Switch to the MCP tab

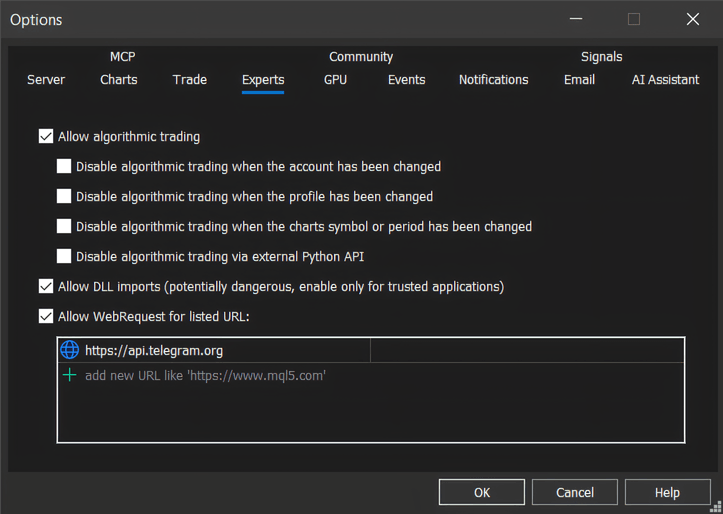pyautogui.click(x=123, y=57)
